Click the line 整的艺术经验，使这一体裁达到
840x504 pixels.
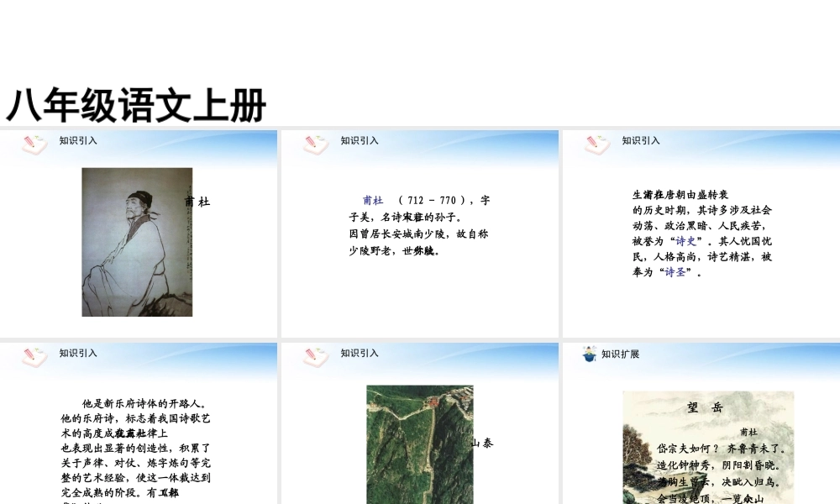(x=135, y=477)
